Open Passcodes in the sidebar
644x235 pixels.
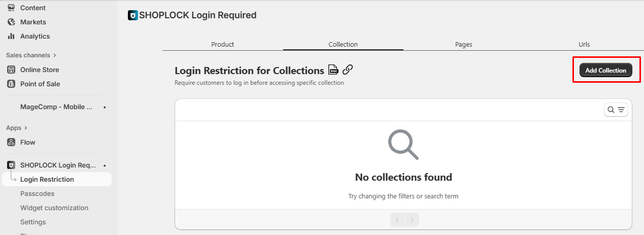click(37, 193)
